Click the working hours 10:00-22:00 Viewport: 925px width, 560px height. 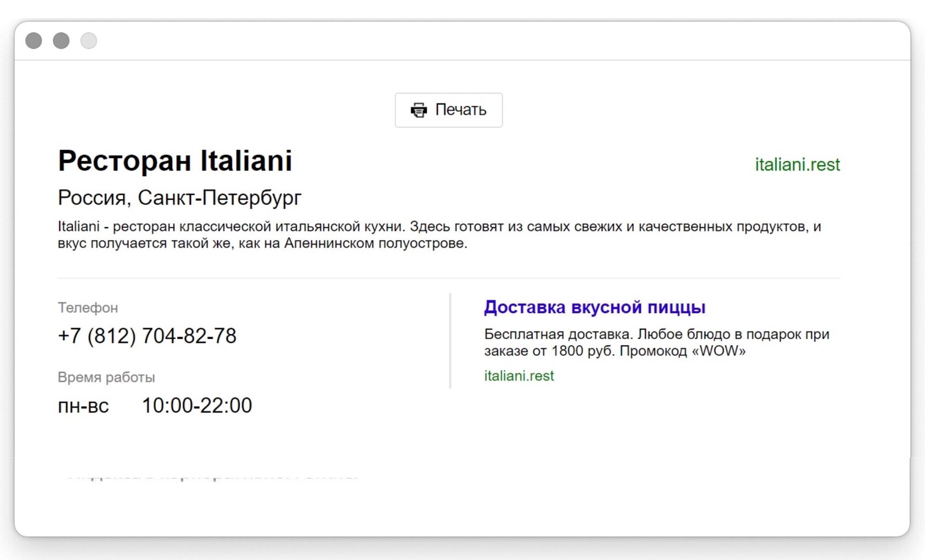point(197,406)
